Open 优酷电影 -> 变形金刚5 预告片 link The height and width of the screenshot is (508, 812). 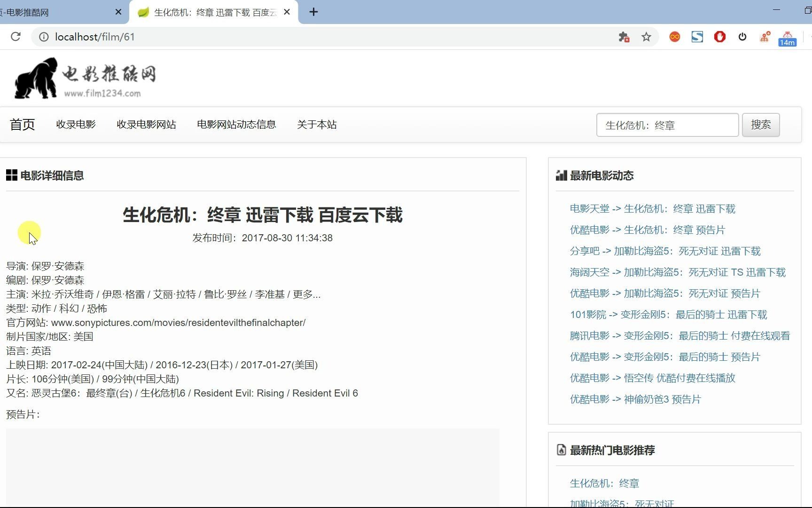(665, 357)
